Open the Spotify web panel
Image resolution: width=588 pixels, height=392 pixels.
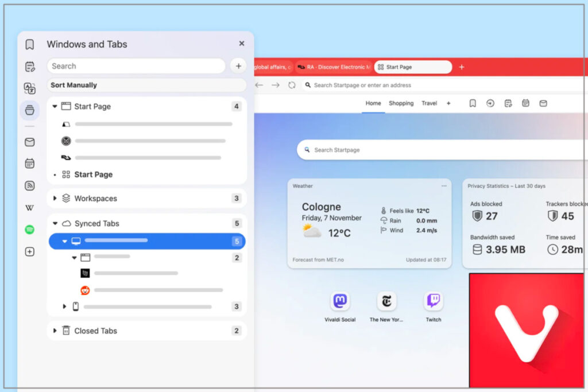pos(30,230)
